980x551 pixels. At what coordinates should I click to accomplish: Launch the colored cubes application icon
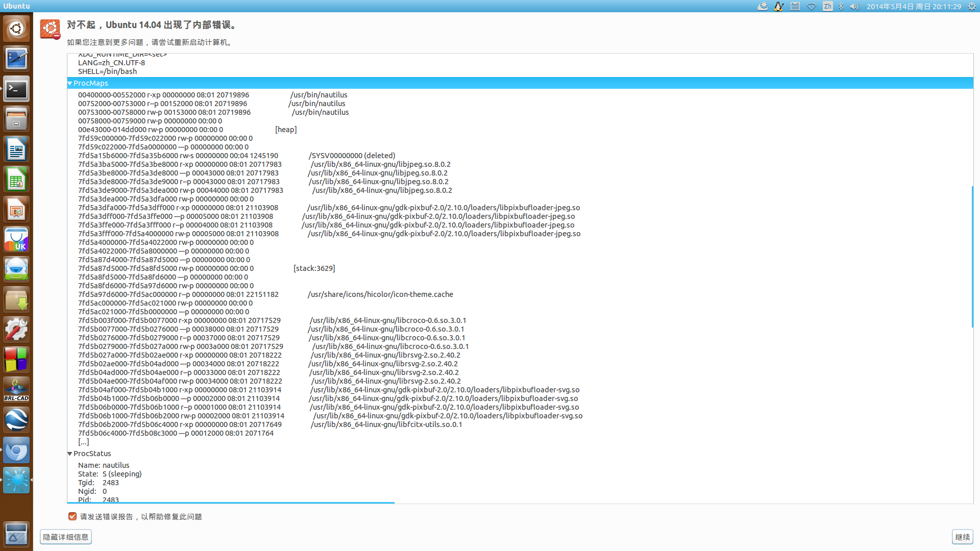click(16, 360)
